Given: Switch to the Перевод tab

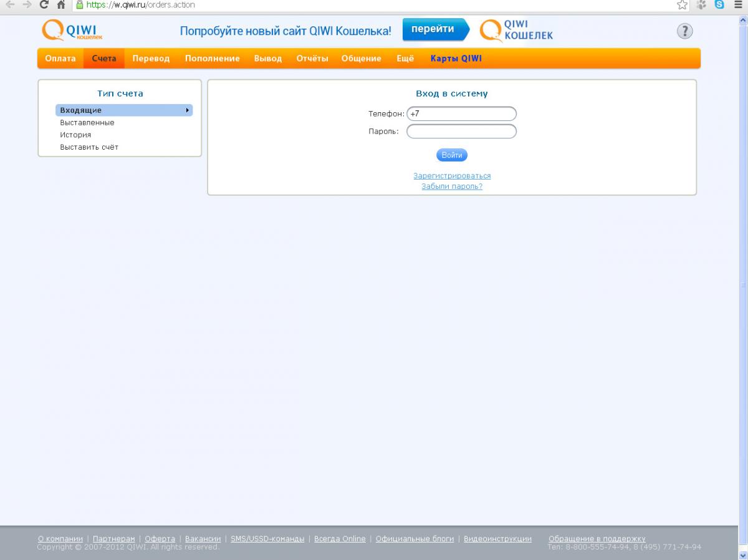Looking at the screenshot, I should point(151,59).
